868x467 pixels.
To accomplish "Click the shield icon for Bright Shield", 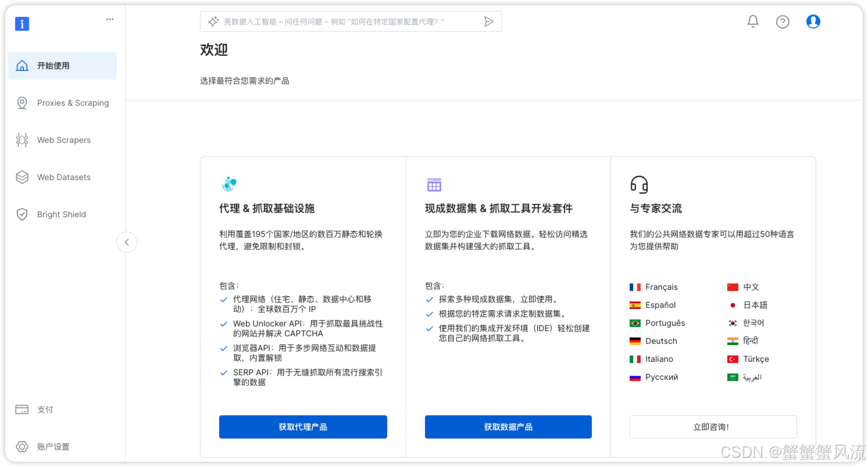I will (22, 214).
